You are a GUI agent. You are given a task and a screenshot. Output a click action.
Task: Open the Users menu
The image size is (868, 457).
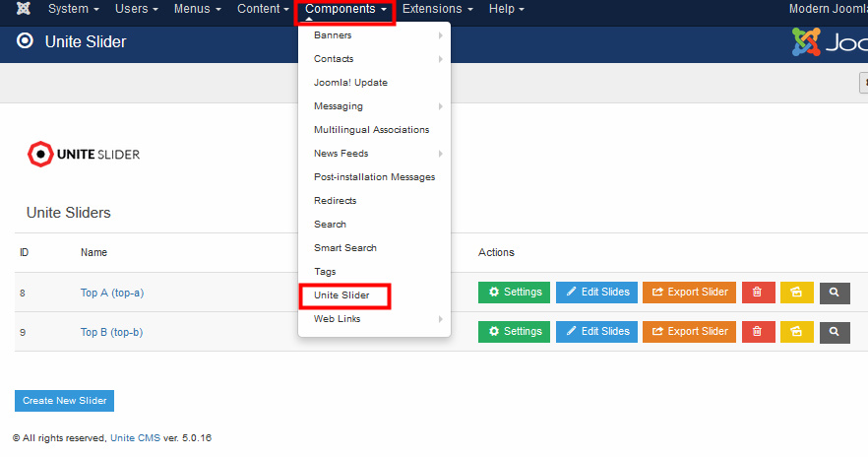136,9
